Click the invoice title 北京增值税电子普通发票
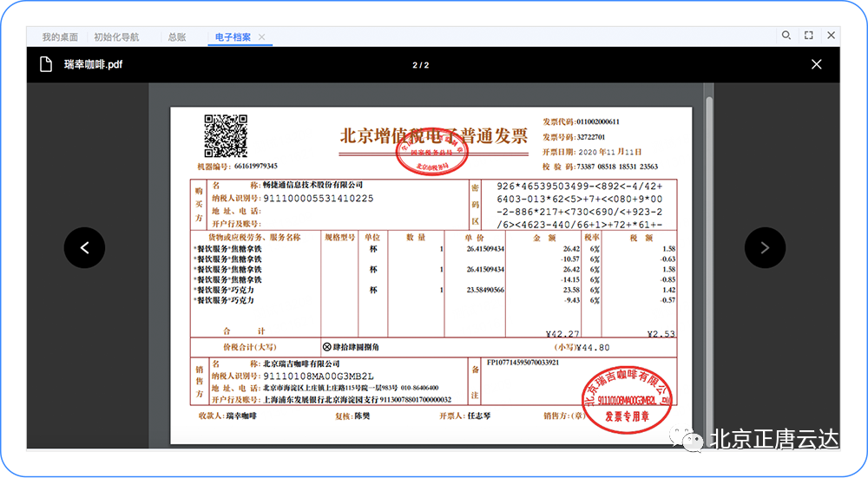The image size is (868, 478). point(433,136)
